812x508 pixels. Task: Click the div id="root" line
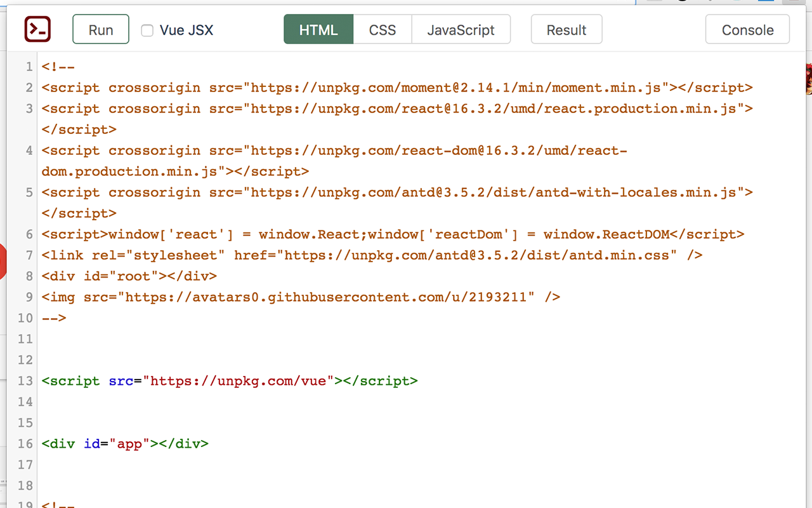click(x=129, y=276)
